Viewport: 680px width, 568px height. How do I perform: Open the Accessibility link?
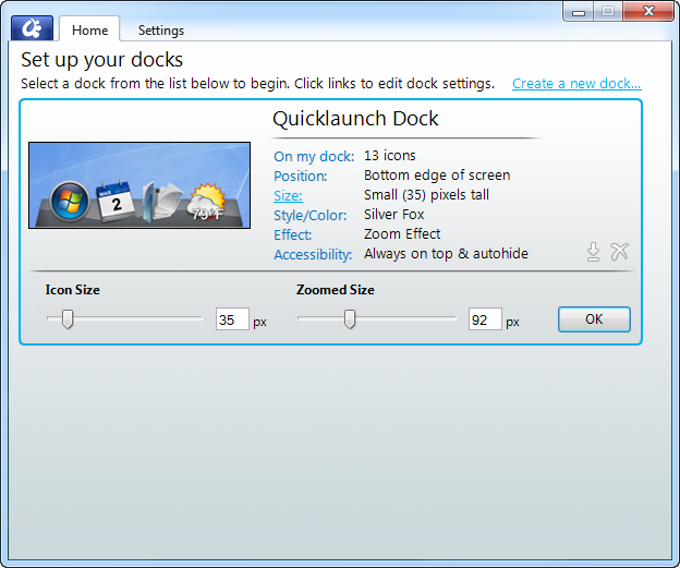point(313,255)
